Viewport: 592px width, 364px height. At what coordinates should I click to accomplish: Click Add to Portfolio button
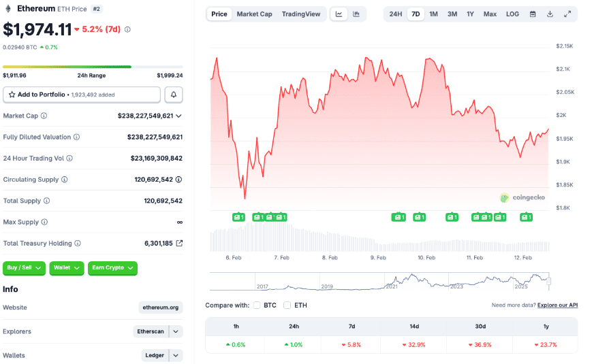point(82,95)
